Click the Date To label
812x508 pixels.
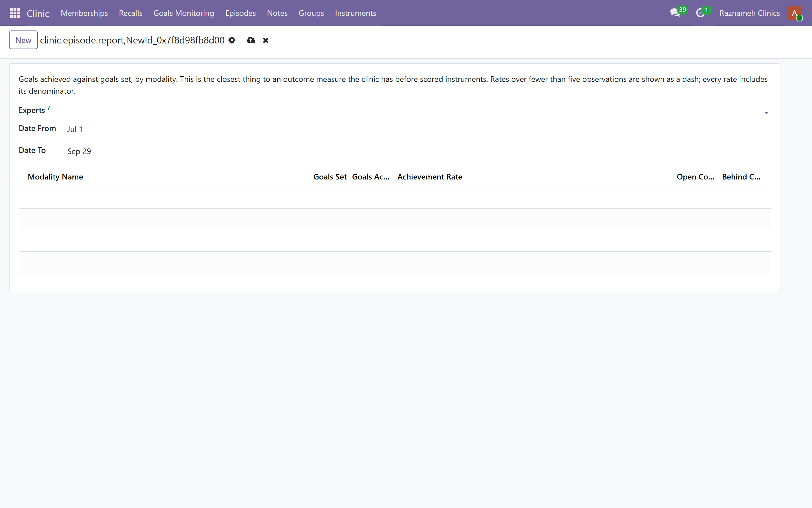pyautogui.click(x=32, y=150)
